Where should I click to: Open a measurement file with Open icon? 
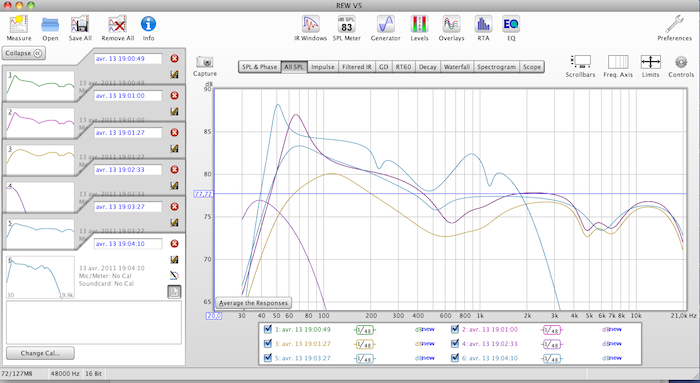tap(50, 24)
